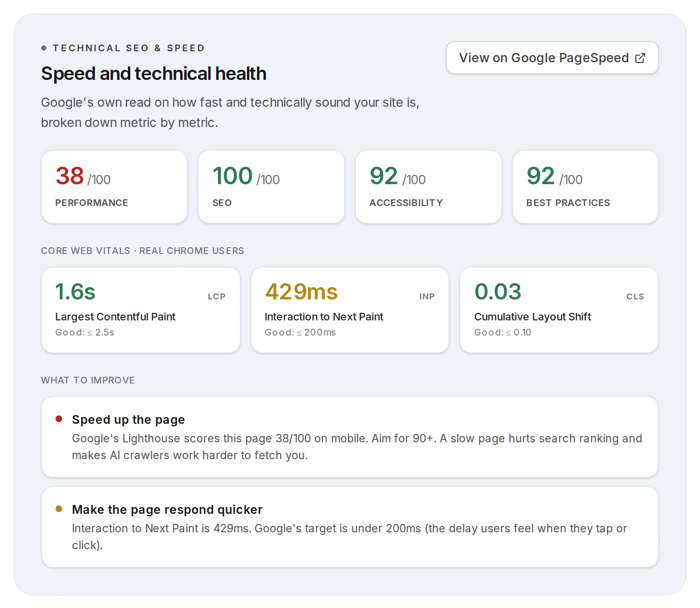Image resolution: width=700 pixels, height=608 pixels.
Task: Click the 'CLS' abbreviation label
Action: tap(635, 296)
